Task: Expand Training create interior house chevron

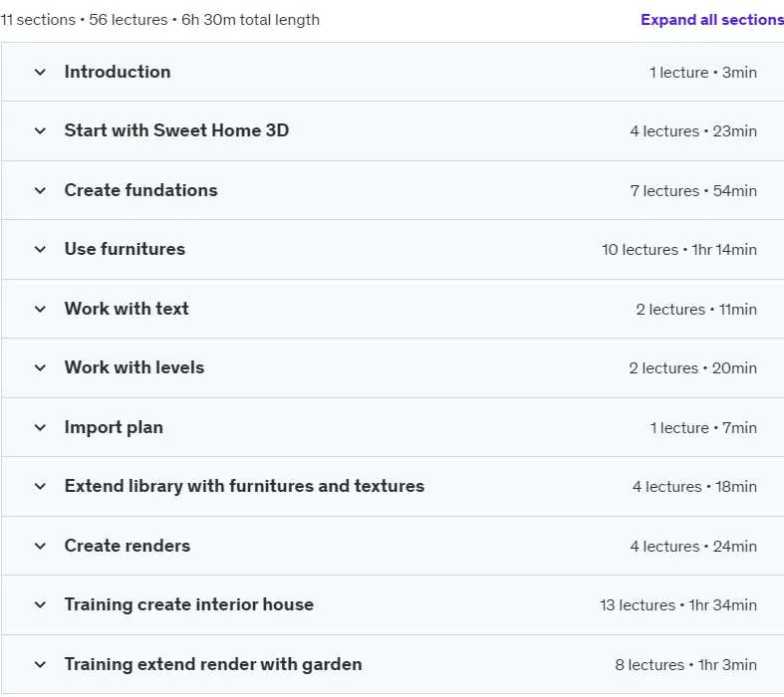Action: coord(40,604)
